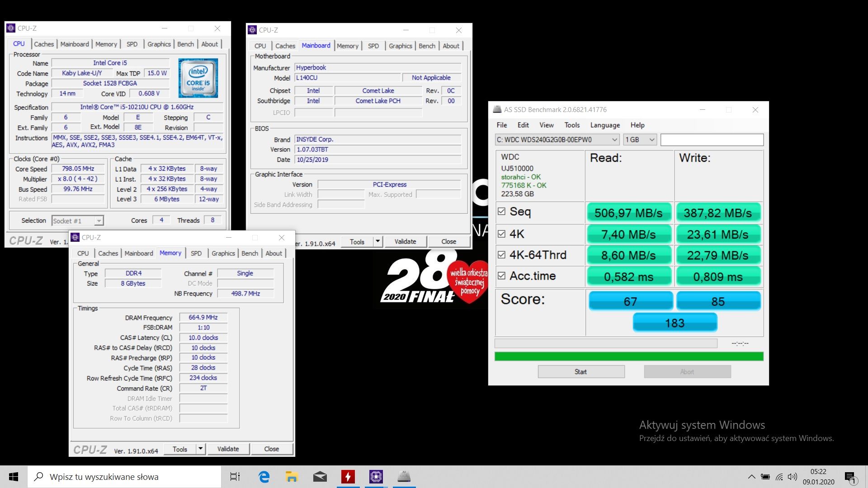Expand the WDC drive selection dropdown
868x488 pixels.
pos(614,140)
